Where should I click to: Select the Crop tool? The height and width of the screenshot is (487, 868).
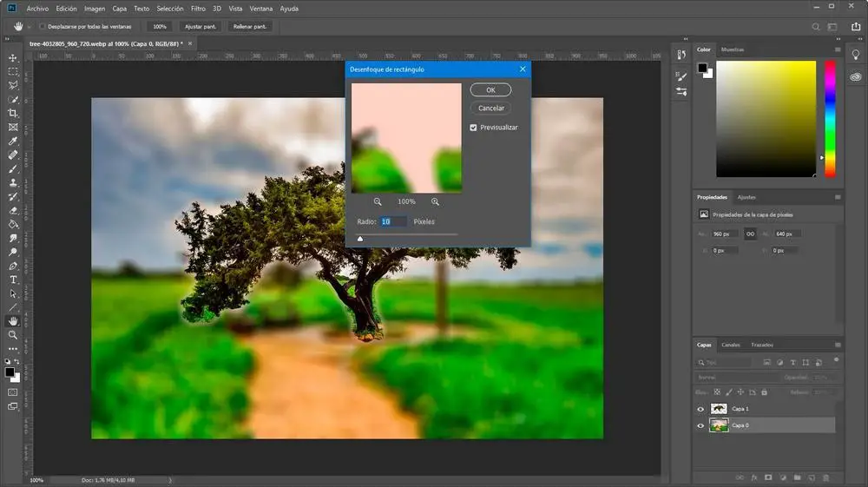(x=13, y=114)
